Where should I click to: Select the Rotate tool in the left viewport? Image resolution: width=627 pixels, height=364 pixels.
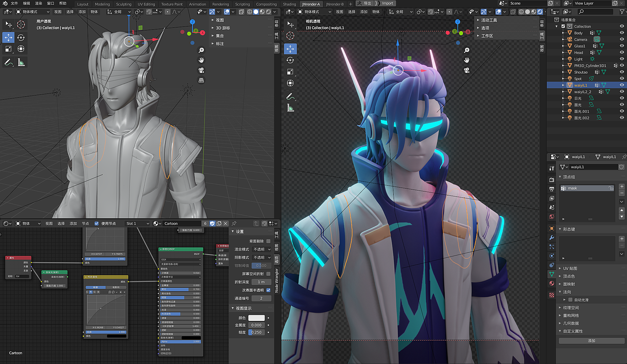[x=21, y=37]
